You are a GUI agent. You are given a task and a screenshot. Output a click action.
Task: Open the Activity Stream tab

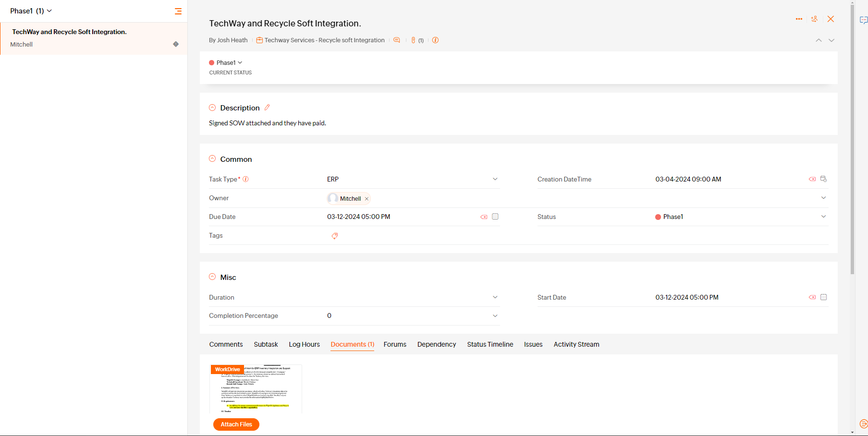click(576, 344)
